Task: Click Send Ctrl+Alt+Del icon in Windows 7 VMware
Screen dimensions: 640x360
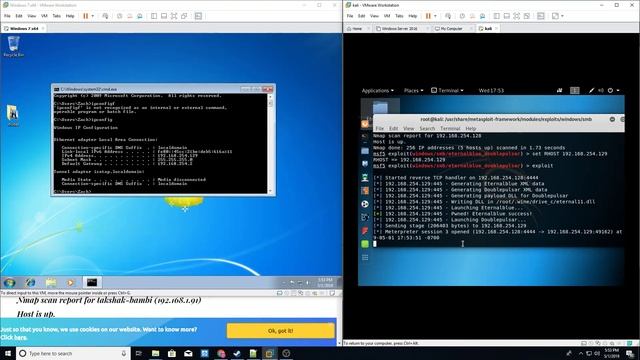Action: click(105, 16)
